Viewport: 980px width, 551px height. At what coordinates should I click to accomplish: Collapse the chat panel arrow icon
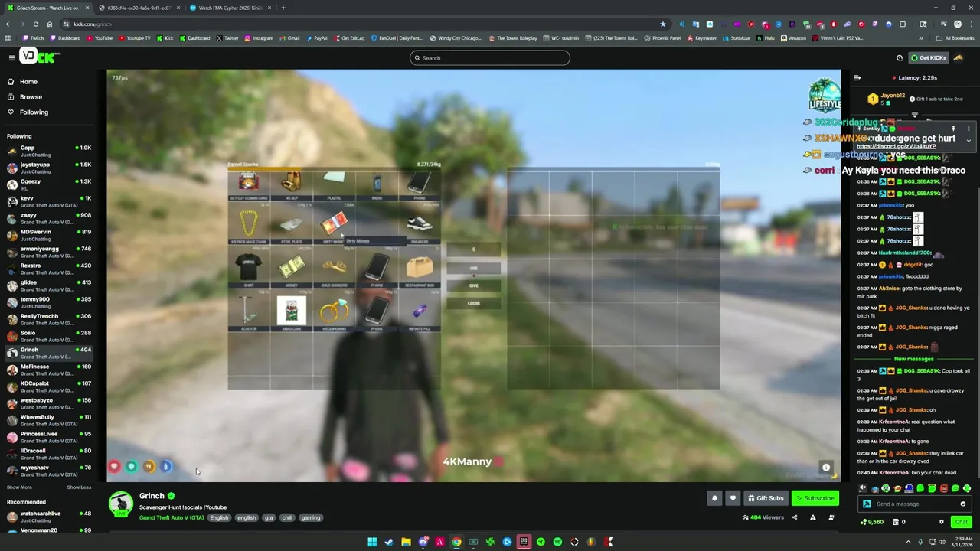click(x=857, y=78)
